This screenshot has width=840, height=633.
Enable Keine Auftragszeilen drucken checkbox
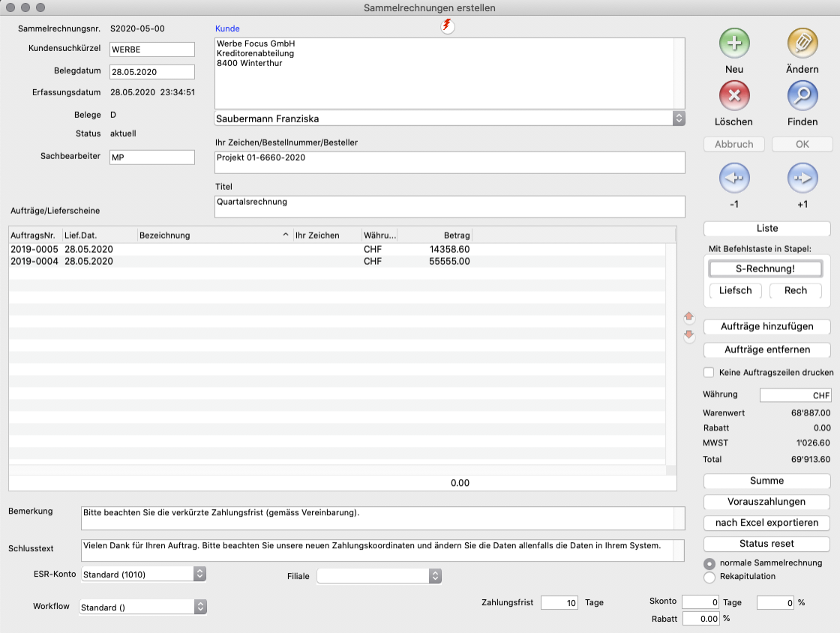coord(709,372)
